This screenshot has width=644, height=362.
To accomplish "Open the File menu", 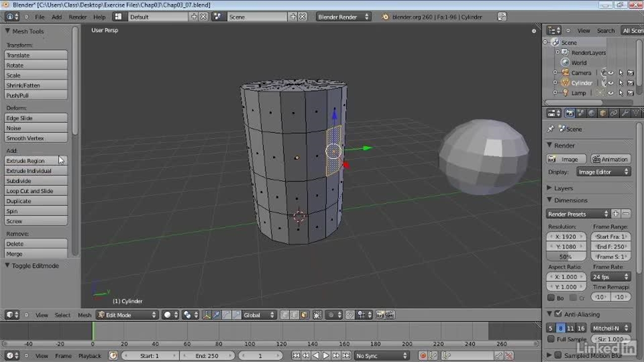I will pos(40,17).
